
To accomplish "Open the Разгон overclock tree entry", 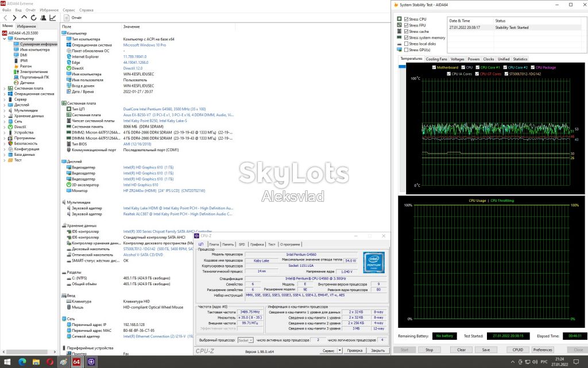I will coord(25,66).
